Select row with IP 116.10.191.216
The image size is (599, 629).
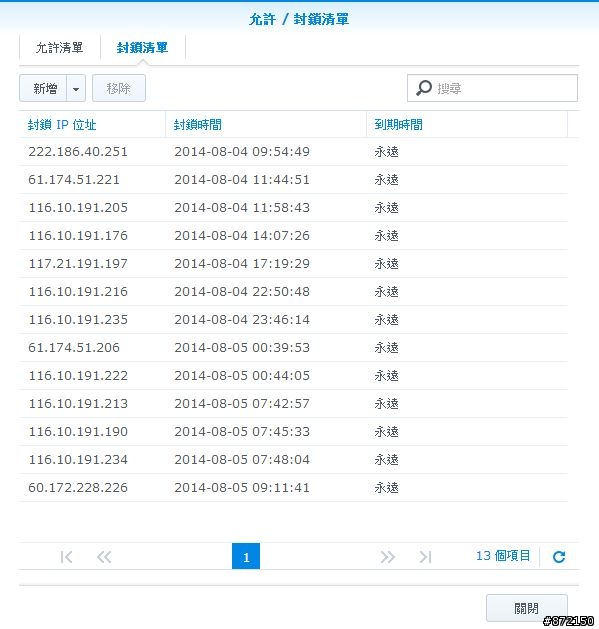coord(293,292)
